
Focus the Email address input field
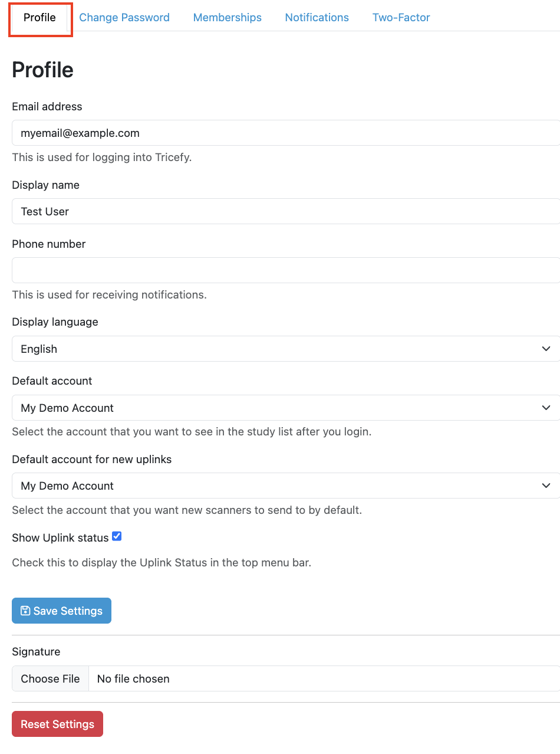click(286, 133)
